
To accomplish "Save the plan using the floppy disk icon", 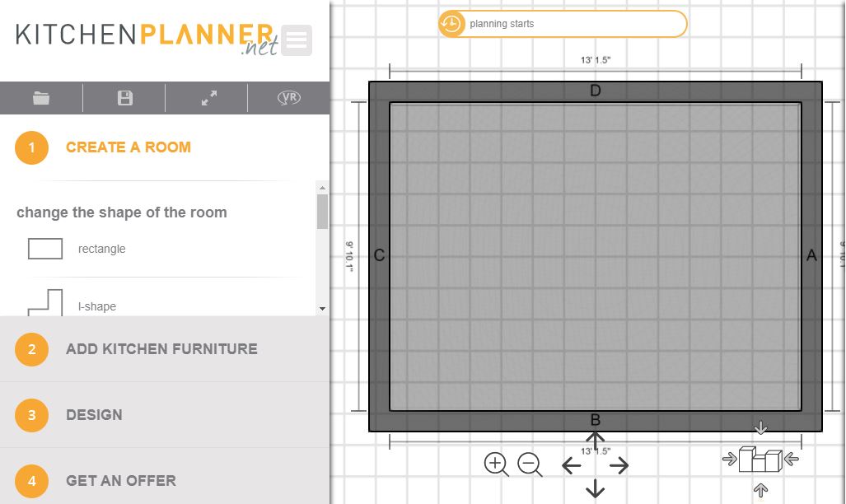I will point(124,98).
